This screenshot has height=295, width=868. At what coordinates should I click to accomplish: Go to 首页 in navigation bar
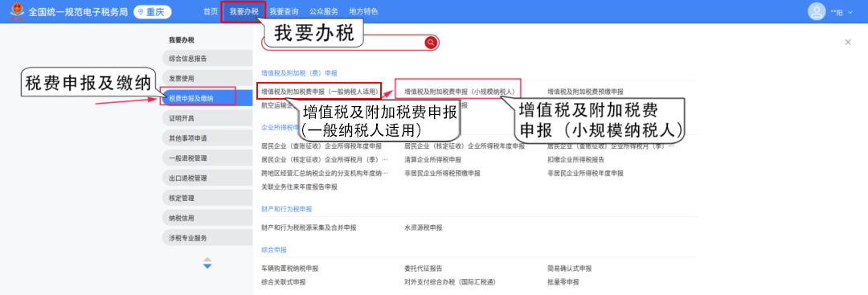click(211, 11)
